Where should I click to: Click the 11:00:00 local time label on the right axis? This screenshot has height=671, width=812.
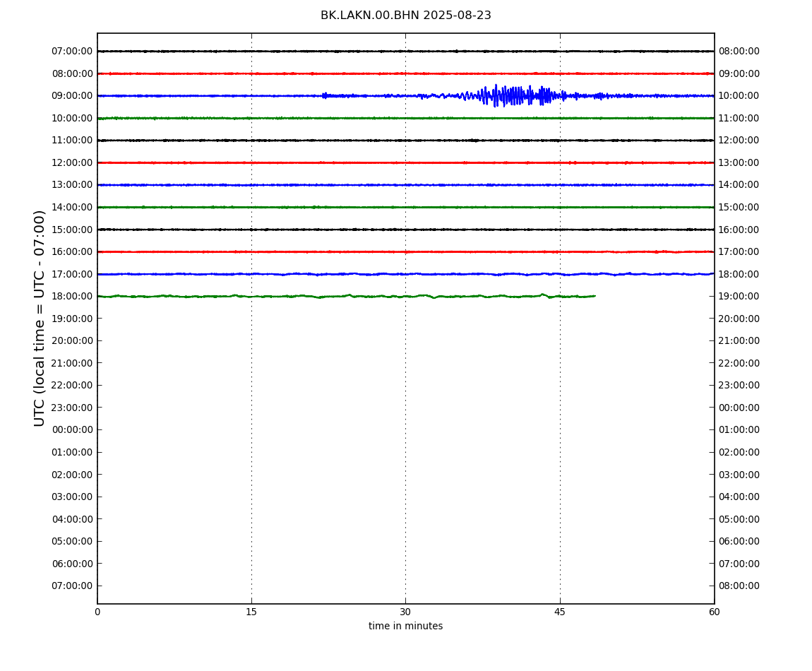tap(739, 118)
